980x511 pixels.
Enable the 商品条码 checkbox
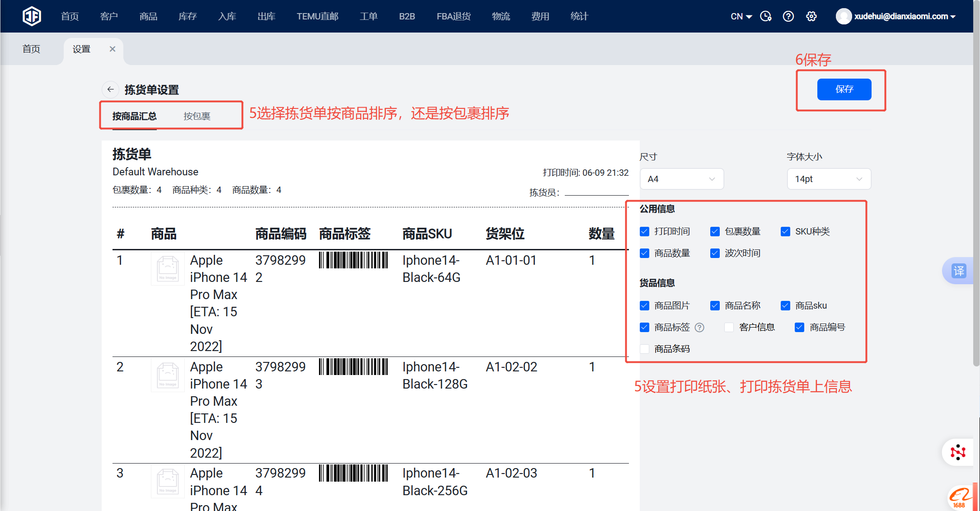pos(645,349)
